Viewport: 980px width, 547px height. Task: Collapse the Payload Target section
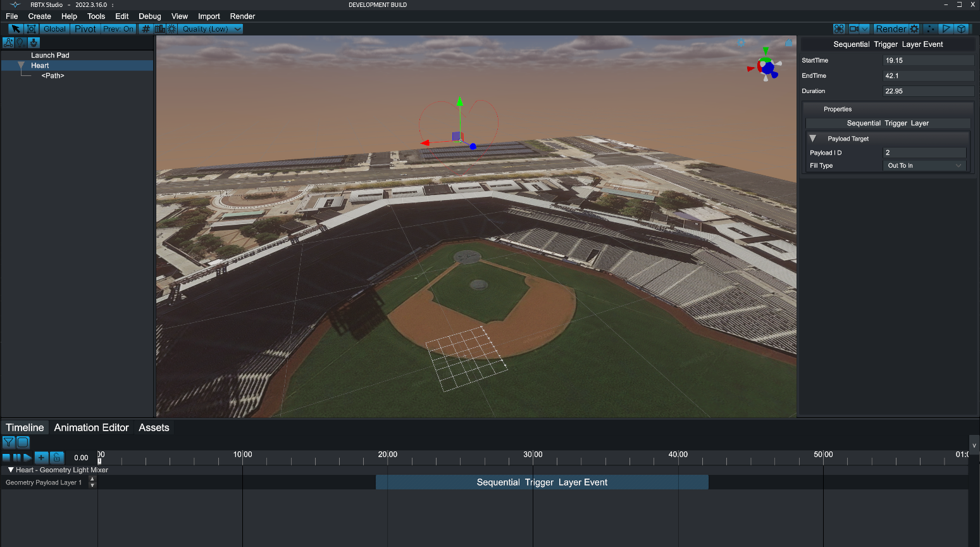tap(813, 139)
